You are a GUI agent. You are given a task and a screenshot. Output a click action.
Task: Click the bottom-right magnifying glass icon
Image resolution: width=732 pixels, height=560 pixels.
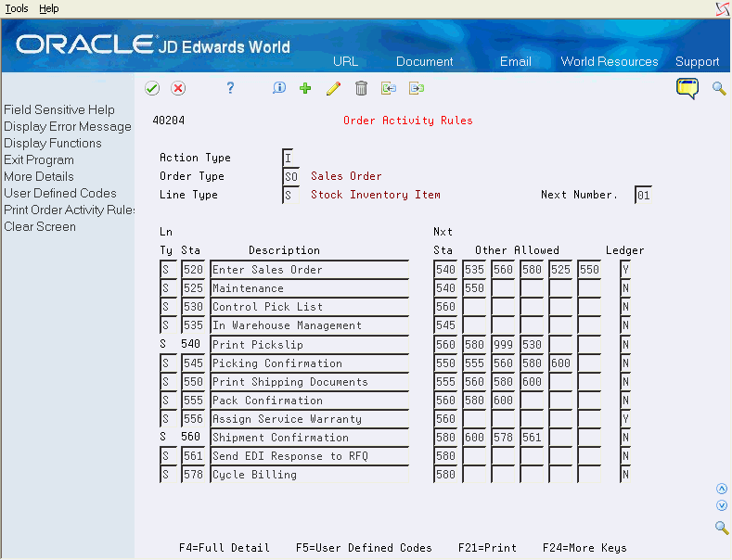722,528
